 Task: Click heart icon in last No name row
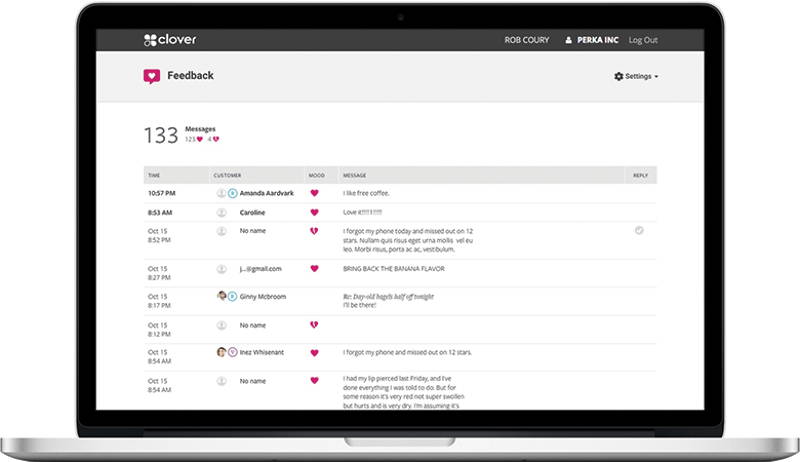point(314,380)
